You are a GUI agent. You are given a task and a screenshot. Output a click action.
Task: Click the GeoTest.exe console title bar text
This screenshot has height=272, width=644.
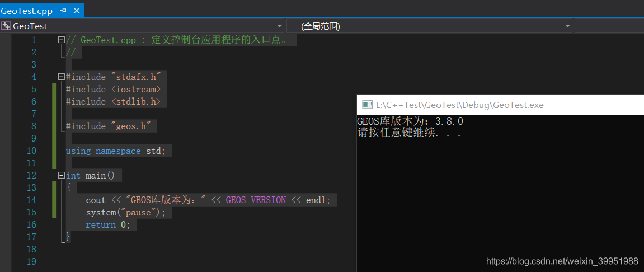[x=460, y=105]
